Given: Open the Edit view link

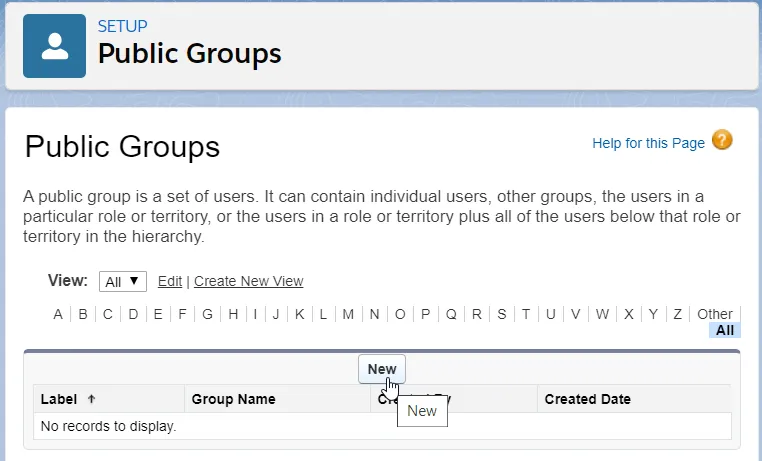Looking at the screenshot, I should (x=170, y=282).
